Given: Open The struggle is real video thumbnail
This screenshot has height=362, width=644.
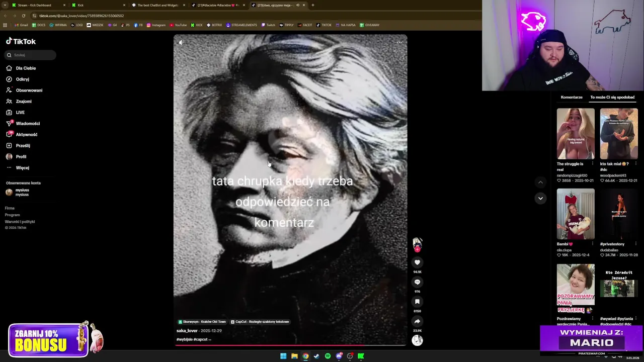Looking at the screenshot, I should pos(576,134).
